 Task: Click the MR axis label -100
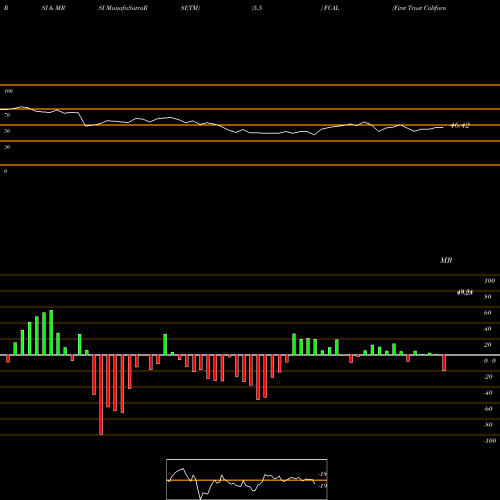click(490, 441)
